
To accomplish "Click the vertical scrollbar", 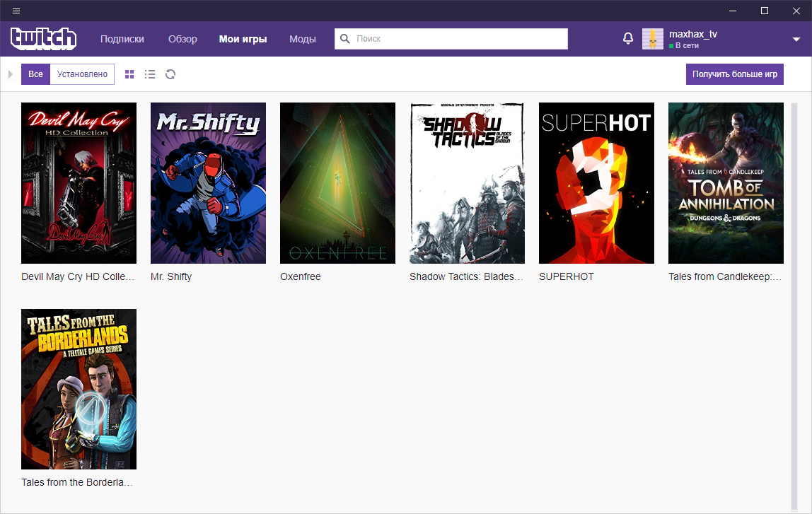I will click(794, 305).
